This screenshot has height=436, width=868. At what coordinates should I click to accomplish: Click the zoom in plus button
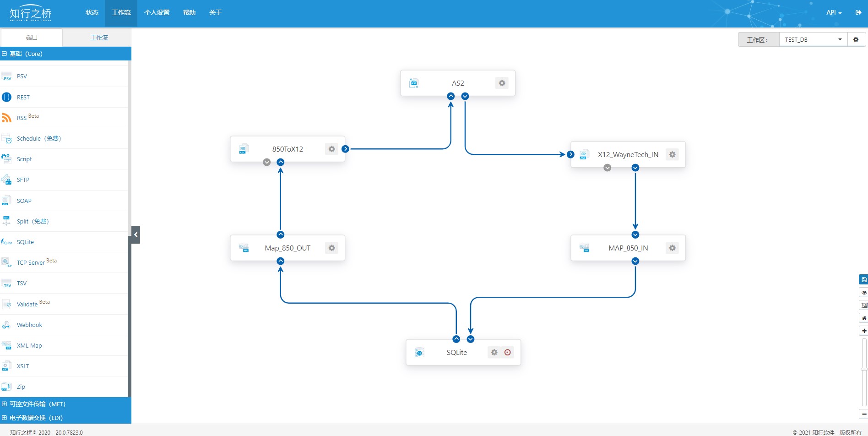tap(863, 331)
